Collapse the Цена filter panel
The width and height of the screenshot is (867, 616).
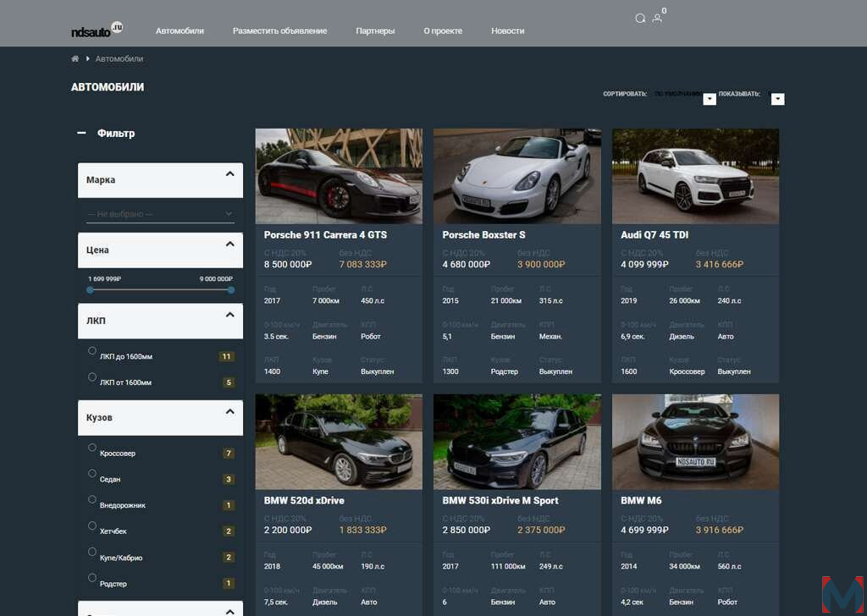point(230,245)
